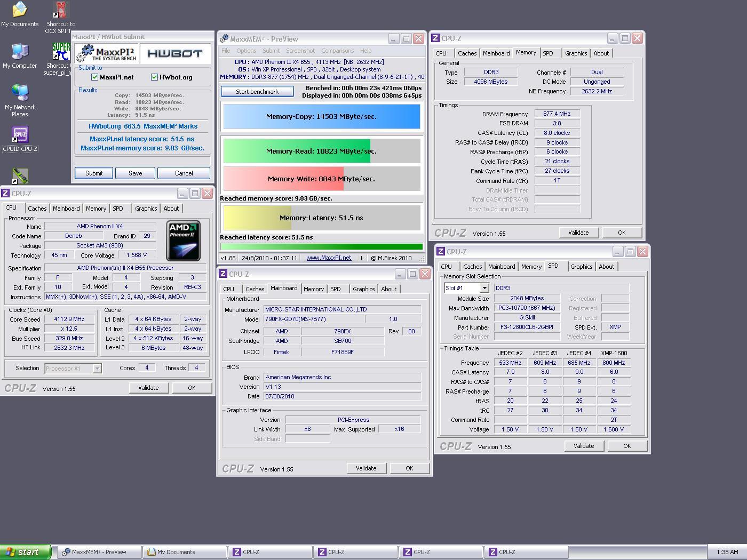The image size is (747, 560).
Task: Open Options menu in MaxxMEM²
Action: pos(247,51)
